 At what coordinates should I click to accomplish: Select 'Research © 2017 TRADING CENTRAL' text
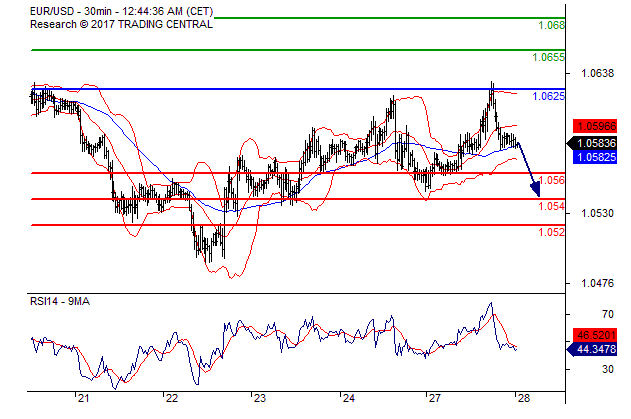tap(121, 24)
